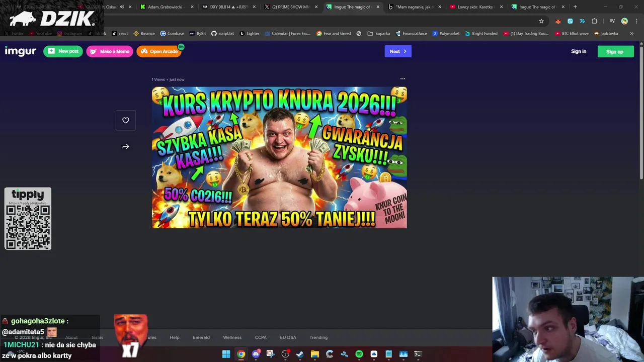Image resolution: width=644 pixels, height=362 pixels.
Task: Expand the bookmarks overflow chevron
Action: click(x=632, y=34)
